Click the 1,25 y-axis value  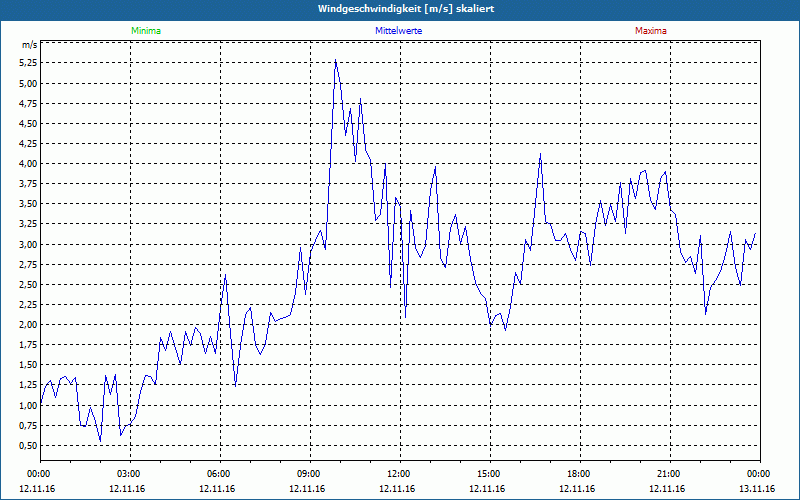click(x=29, y=385)
